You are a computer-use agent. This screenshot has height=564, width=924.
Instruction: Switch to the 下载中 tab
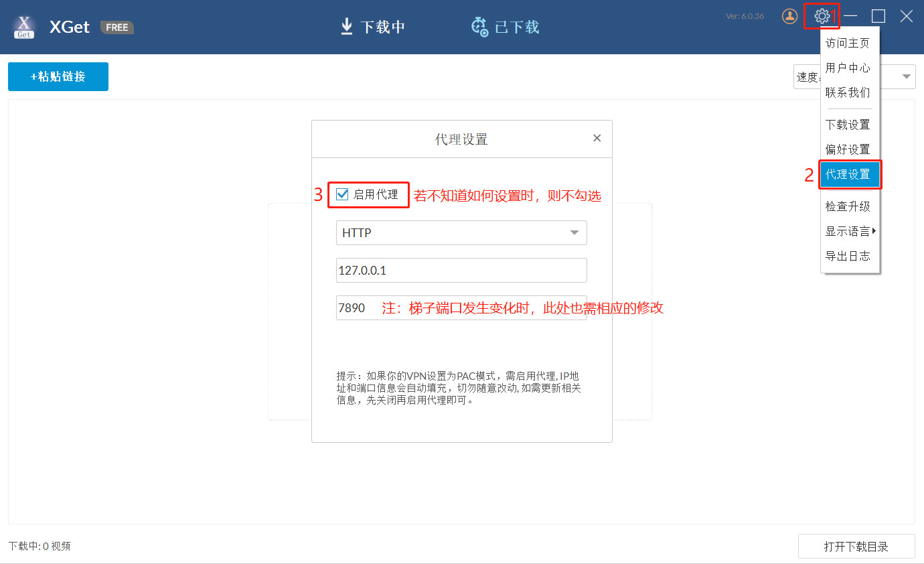coord(373,27)
